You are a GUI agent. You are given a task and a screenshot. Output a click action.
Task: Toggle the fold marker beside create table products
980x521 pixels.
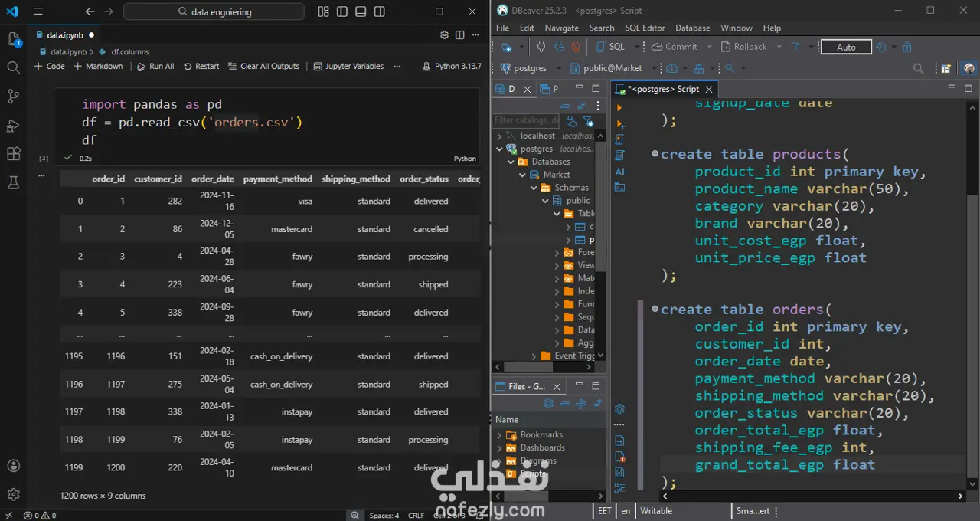pyautogui.click(x=655, y=154)
